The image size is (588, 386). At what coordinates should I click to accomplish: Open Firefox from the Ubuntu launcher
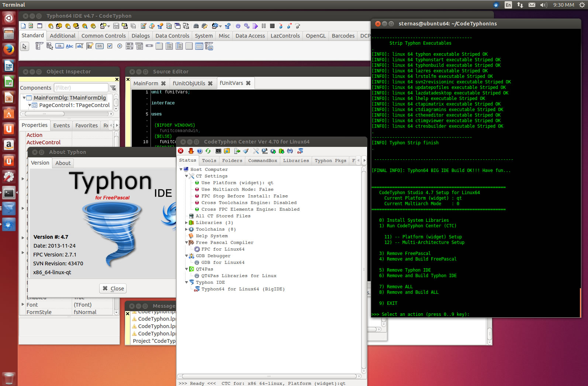click(x=9, y=49)
